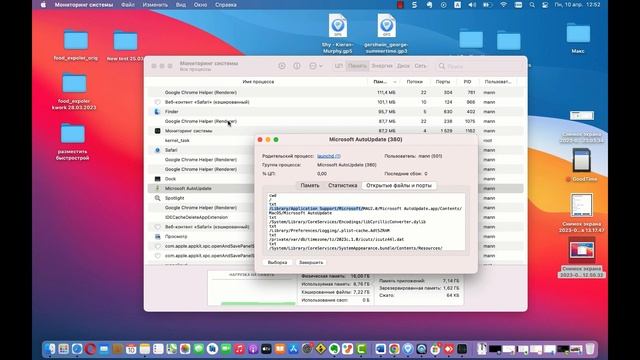This screenshot has height=360, width=640.
Task: Switch to the ЦП tab
Action: 338,66
